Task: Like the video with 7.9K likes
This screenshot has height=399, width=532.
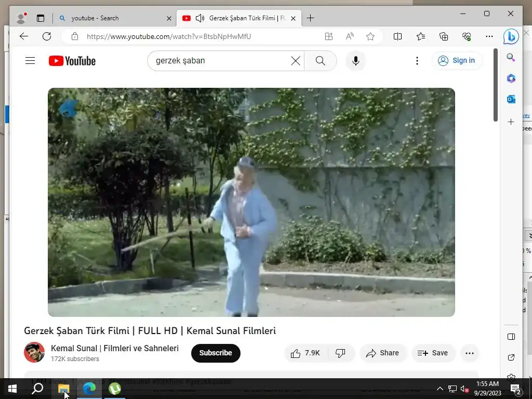Action: click(x=305, y=353)
